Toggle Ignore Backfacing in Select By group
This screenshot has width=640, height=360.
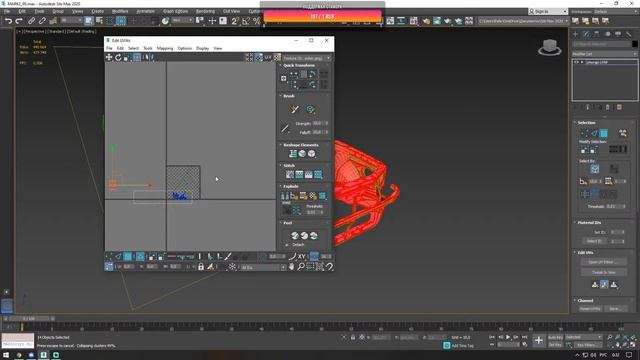pyautogui.click(x=595, y=169)
